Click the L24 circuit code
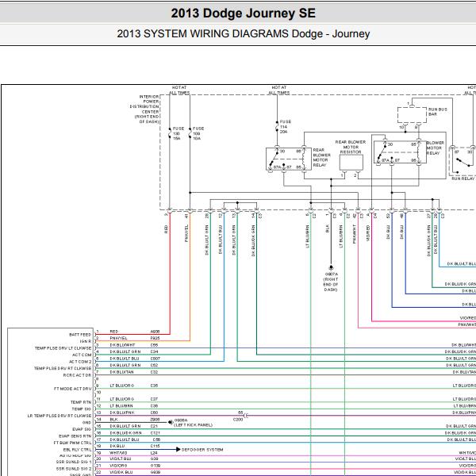Viewport: 476px width, 476px height. tap(154, 453)
